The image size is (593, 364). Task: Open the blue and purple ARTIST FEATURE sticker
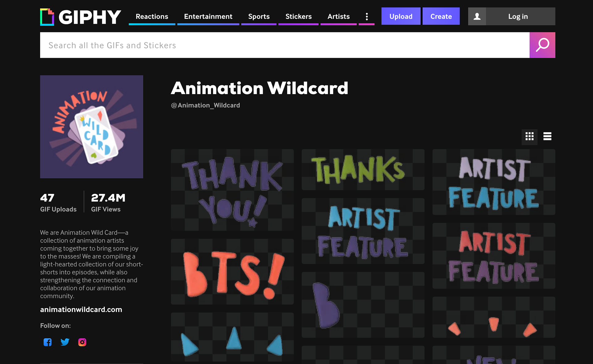tap(363, 231)
